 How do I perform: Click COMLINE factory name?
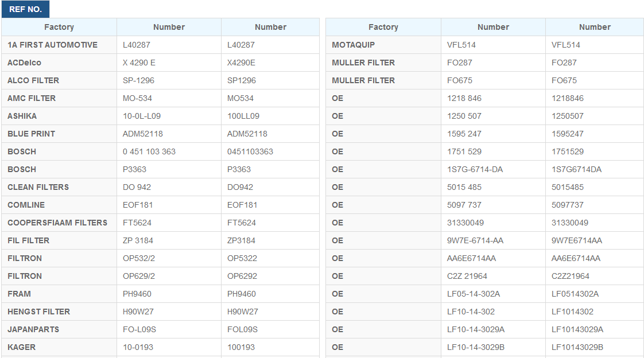pyautogui.click(x=26, y=205)
